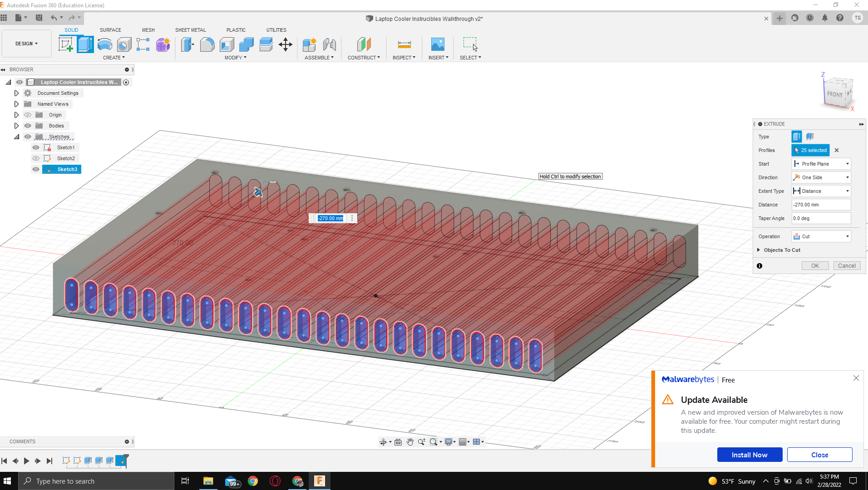Open the data panel grid icon
The height and width of the screenshot is (490, 868).
[4, 18]
